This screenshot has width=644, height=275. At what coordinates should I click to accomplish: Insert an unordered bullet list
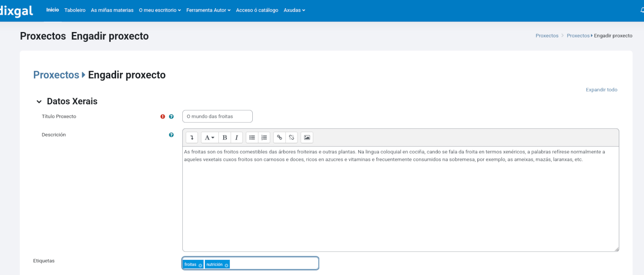pos(252,138)
